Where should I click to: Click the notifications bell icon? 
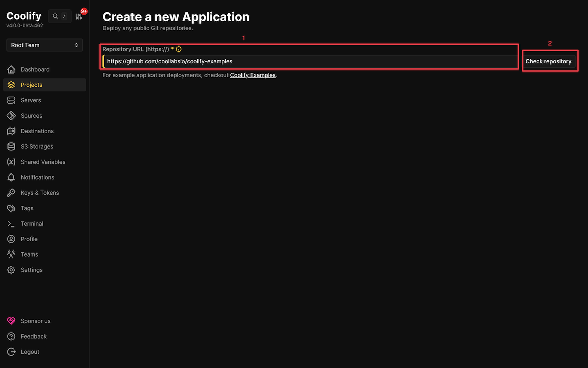point(11,177)
